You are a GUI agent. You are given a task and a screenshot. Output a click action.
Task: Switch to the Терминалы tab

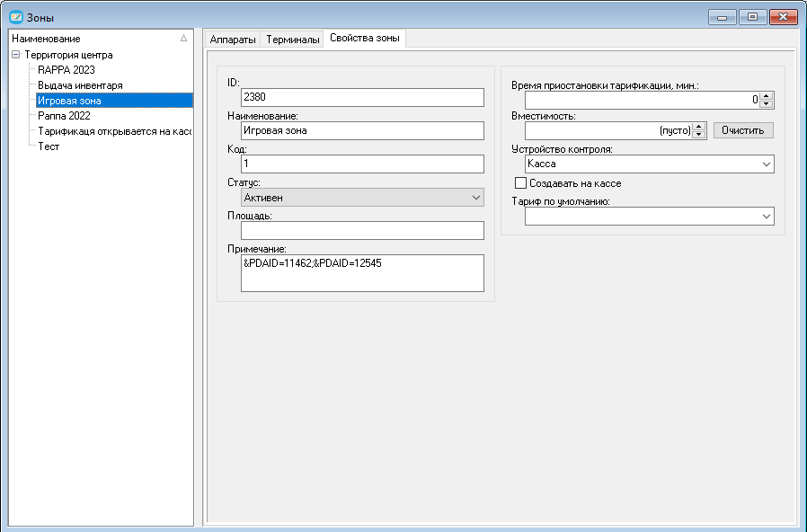tap(293, 40)
